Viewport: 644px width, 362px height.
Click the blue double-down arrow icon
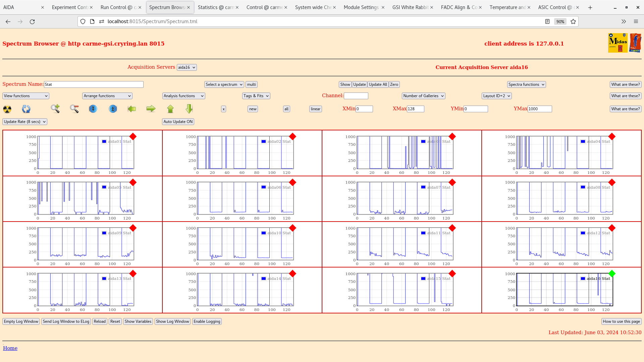pos(93,109)
